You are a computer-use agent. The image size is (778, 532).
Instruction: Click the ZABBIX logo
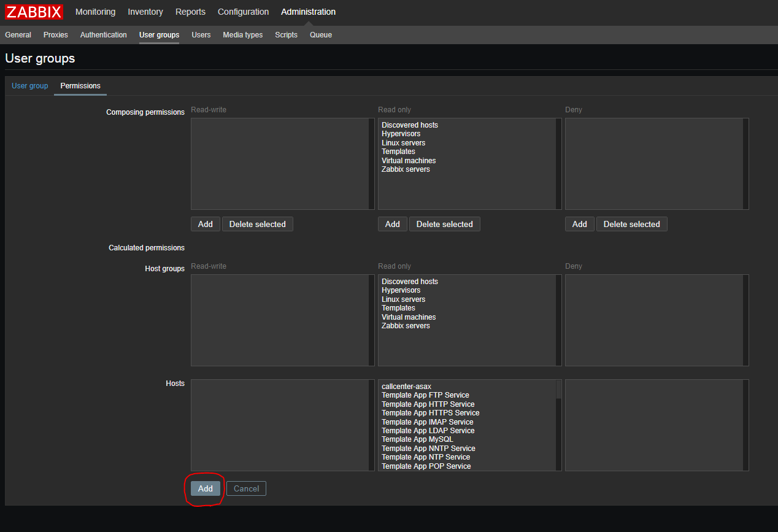pos(34,12)
